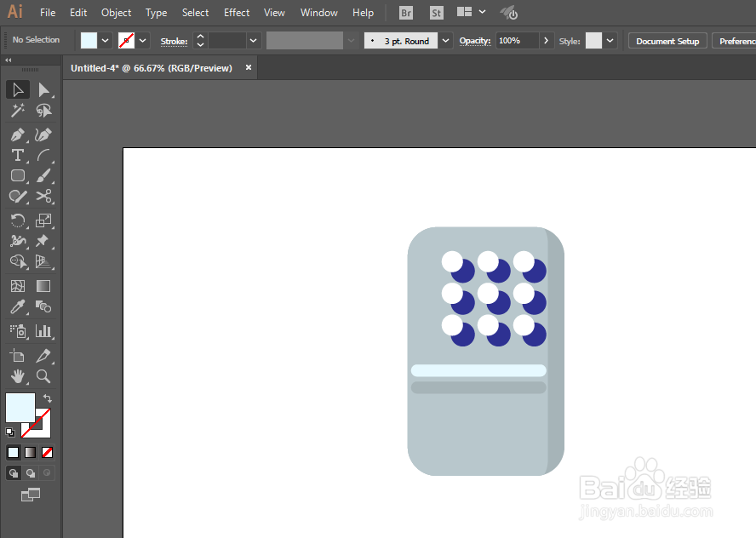
Task: Select the Gradient tool
Action: click(x=43, y=286)
